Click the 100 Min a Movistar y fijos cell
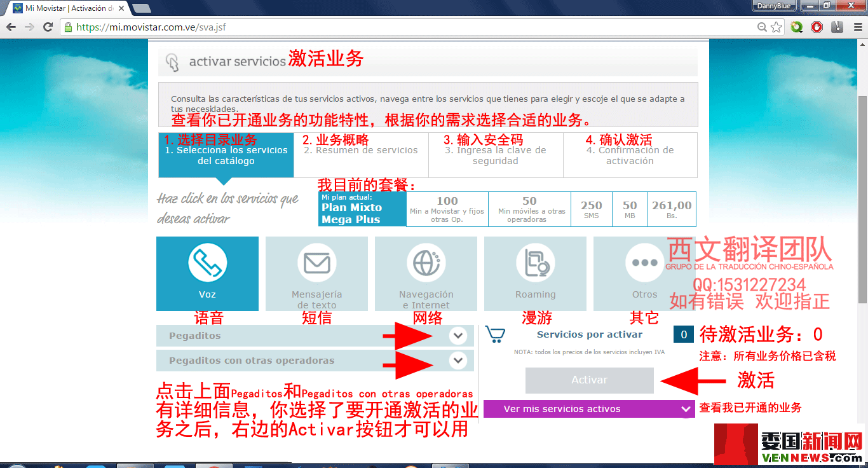Screen dimensions: 868x468 (447, 209)
